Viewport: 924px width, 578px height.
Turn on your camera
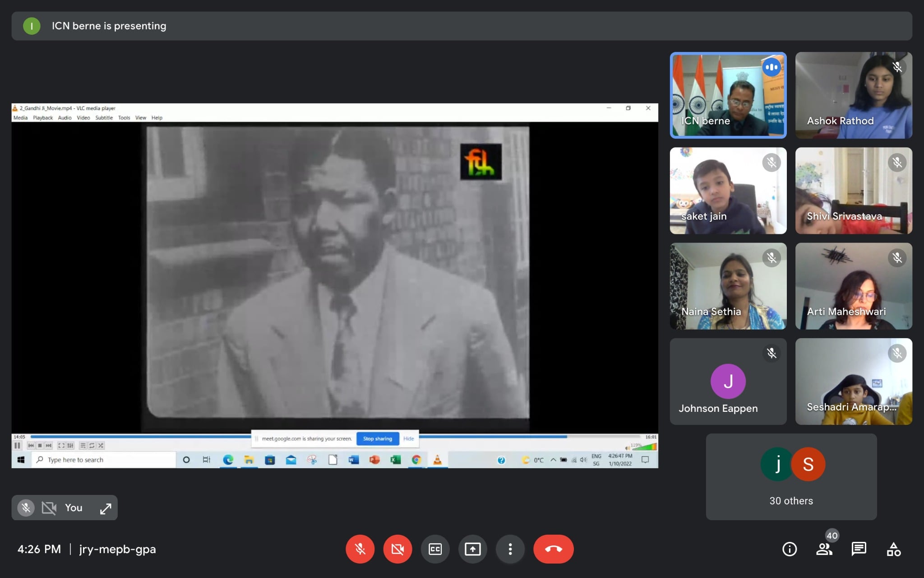tap(397, 549)
